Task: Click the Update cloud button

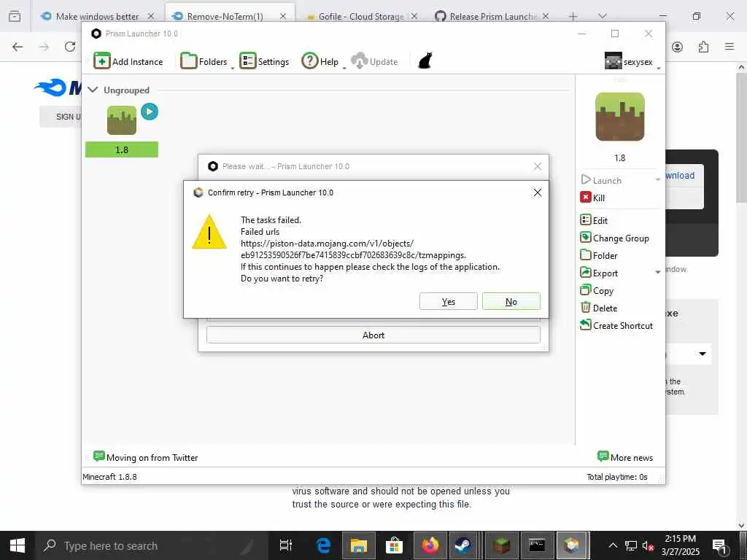Action: click(x=374, y=61)
